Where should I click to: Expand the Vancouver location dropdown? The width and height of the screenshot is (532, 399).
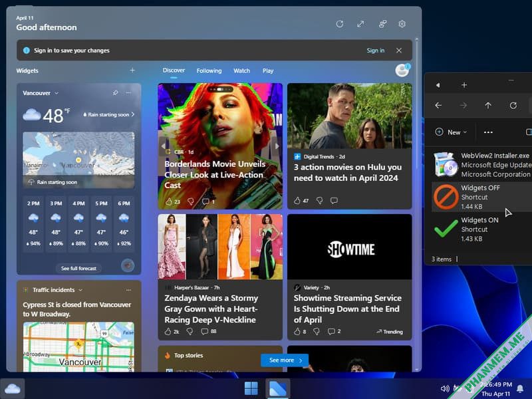click(57, 93)
